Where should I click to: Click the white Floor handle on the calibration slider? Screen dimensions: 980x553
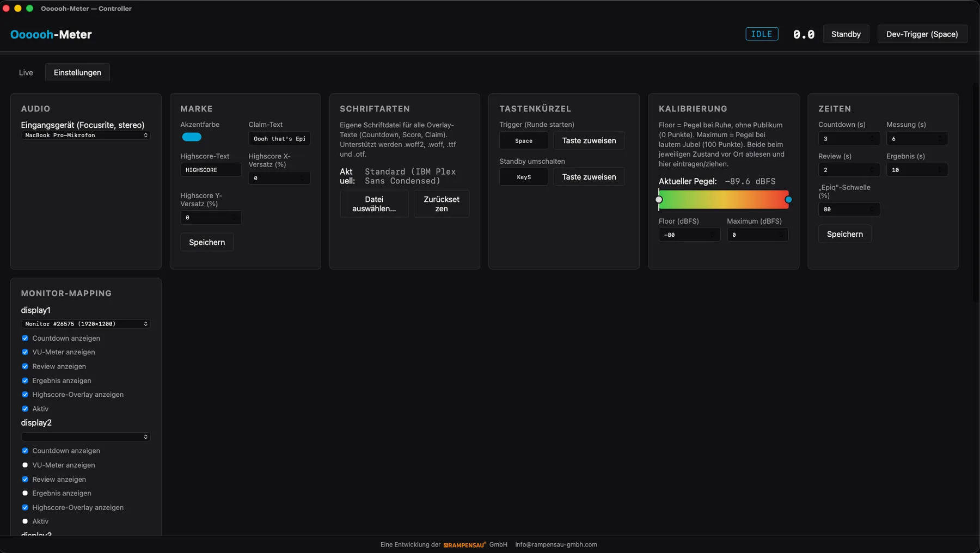(659, 200)
